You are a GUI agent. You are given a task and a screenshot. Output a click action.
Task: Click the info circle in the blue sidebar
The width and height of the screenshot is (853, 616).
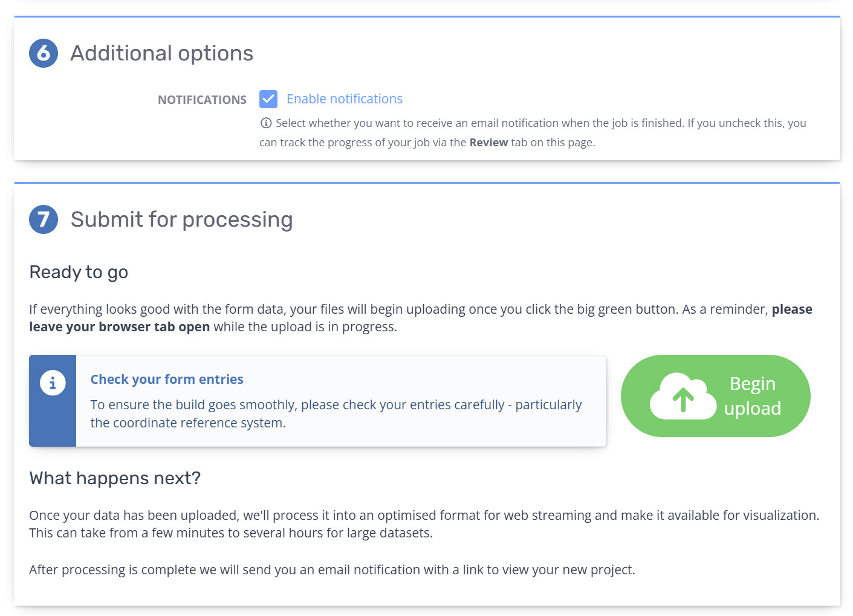[53, 383]
